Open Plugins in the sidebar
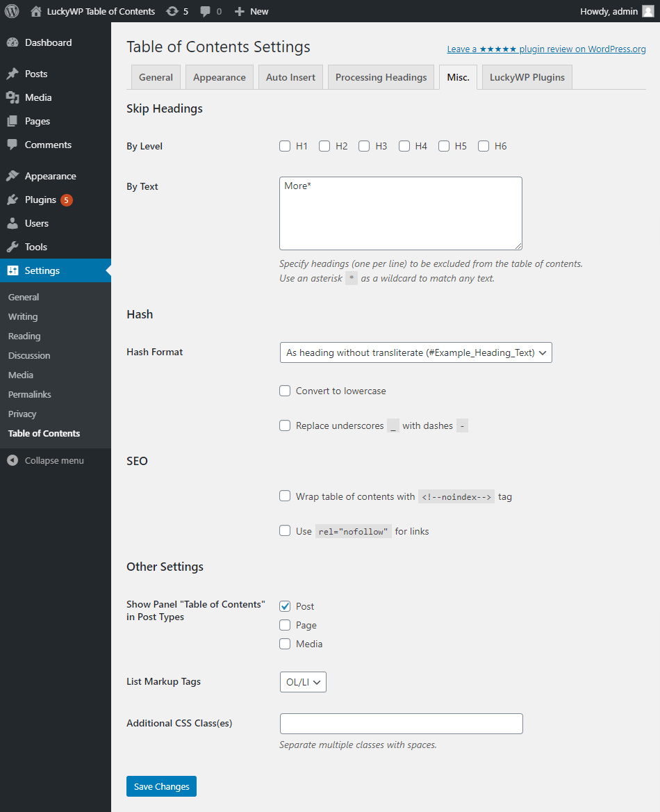 pyautogui.click(x=40, y=200)
